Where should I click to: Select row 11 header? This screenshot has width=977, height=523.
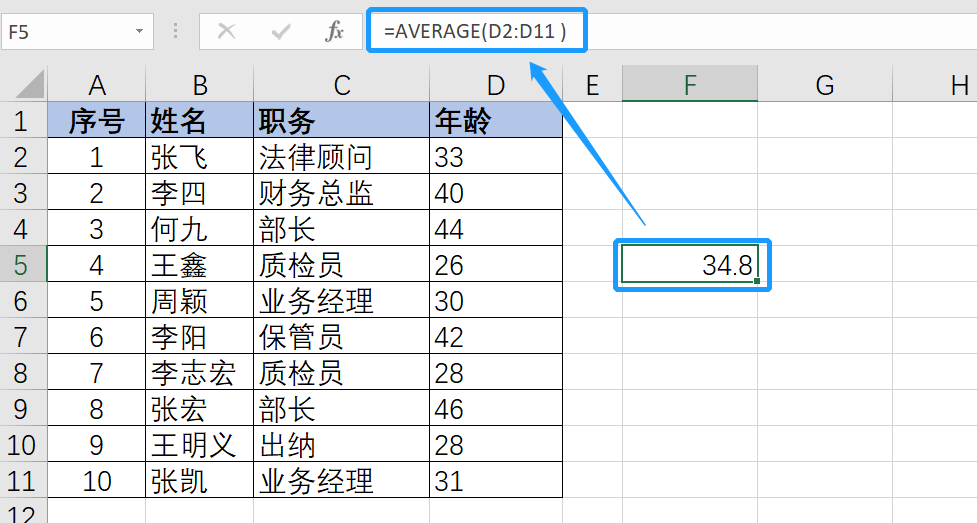click(x=23, y=481)
